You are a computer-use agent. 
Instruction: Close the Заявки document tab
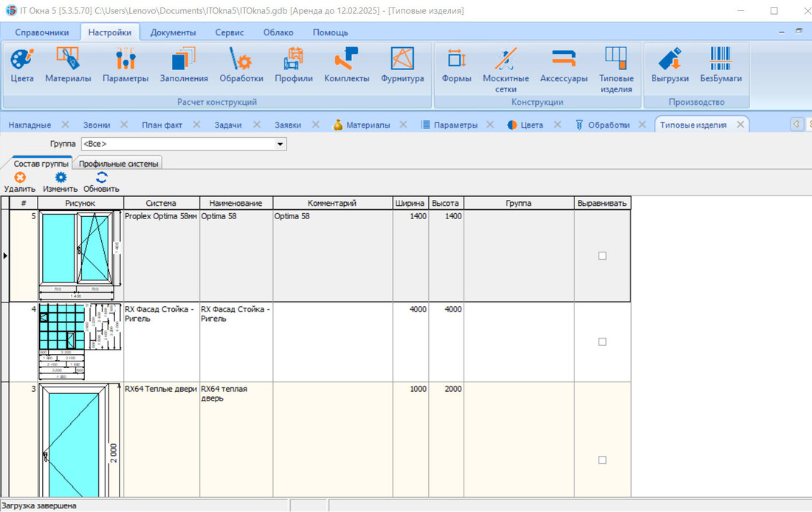pyautogui.click(x=316, y=125)
